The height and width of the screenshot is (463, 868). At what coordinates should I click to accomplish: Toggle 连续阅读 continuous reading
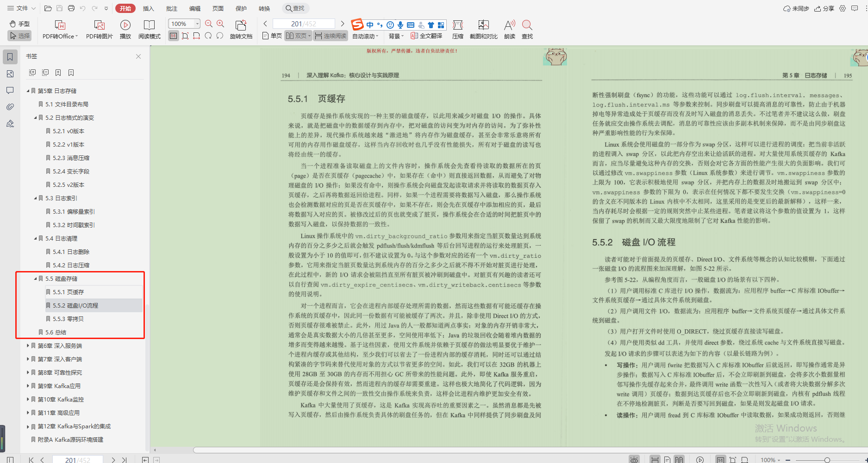pyautogui.click(x=331, y=36)
